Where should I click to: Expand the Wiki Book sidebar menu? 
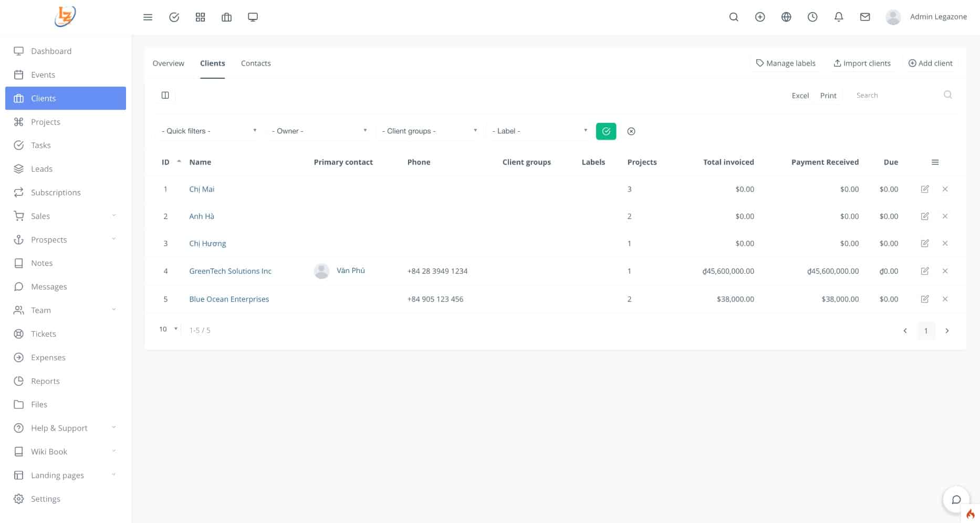coord(66,452)
